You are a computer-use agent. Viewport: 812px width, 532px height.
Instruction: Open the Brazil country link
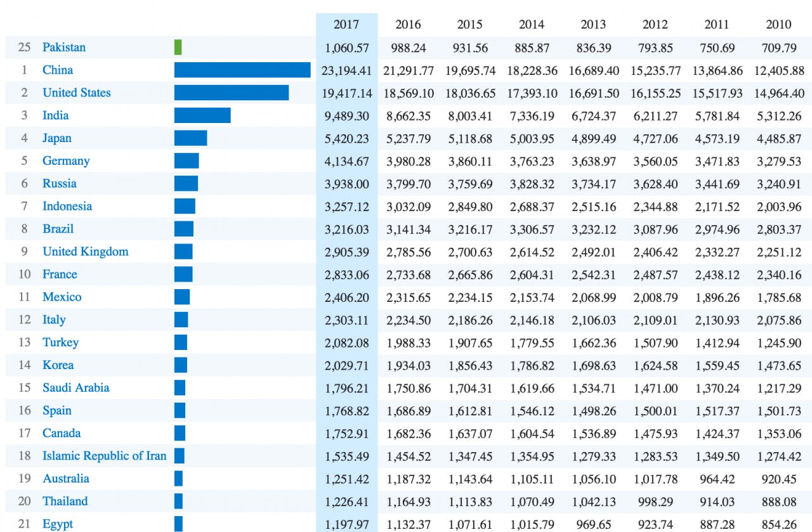[58, 229]
